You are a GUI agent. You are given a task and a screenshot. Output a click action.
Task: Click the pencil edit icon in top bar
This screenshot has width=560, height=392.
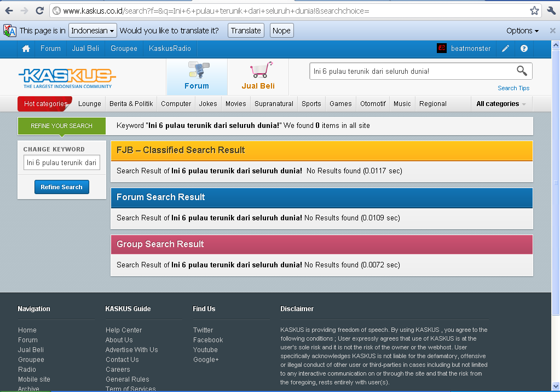505,49
